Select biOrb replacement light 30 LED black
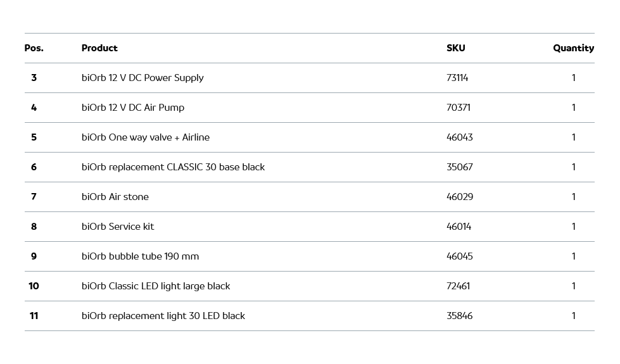Screen dimensions: 620x364 pyautogui.click(x=163, y=316)
